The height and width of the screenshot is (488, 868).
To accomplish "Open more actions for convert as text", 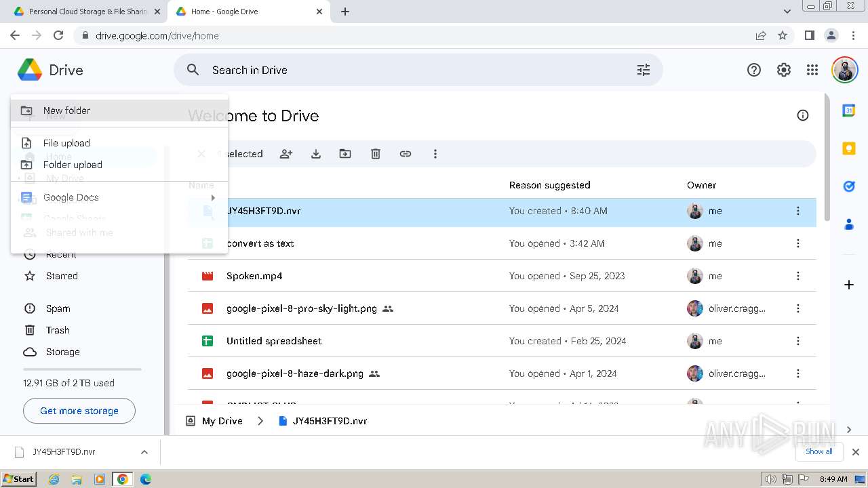I will pos(798,243).
